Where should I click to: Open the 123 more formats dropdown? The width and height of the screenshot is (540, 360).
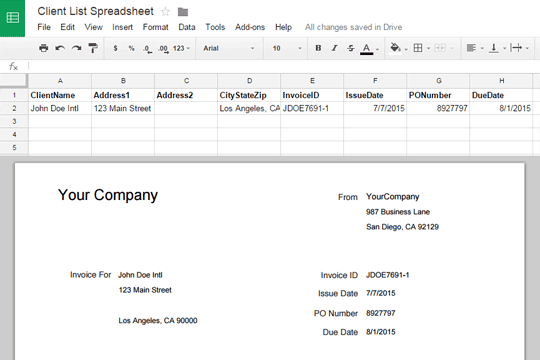(x=181, y=48)
